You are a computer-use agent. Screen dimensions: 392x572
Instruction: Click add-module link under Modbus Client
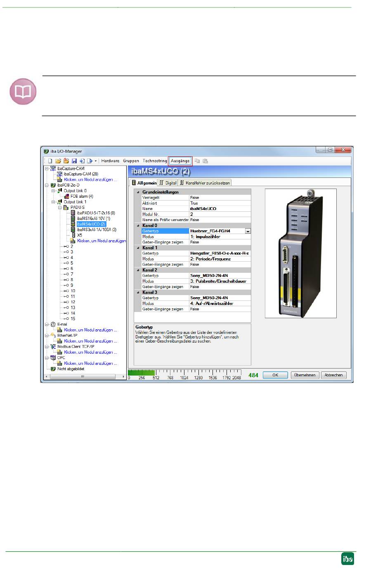tap(90, 352)
